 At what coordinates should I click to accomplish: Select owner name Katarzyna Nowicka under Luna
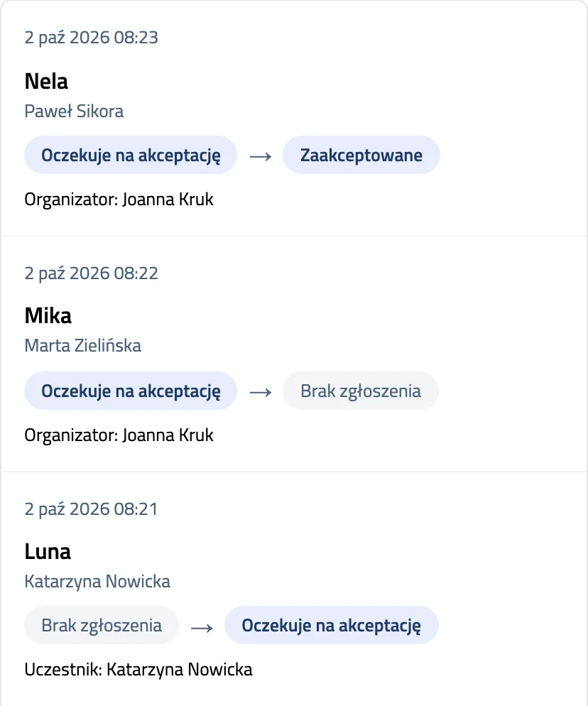tap(97, 581)
